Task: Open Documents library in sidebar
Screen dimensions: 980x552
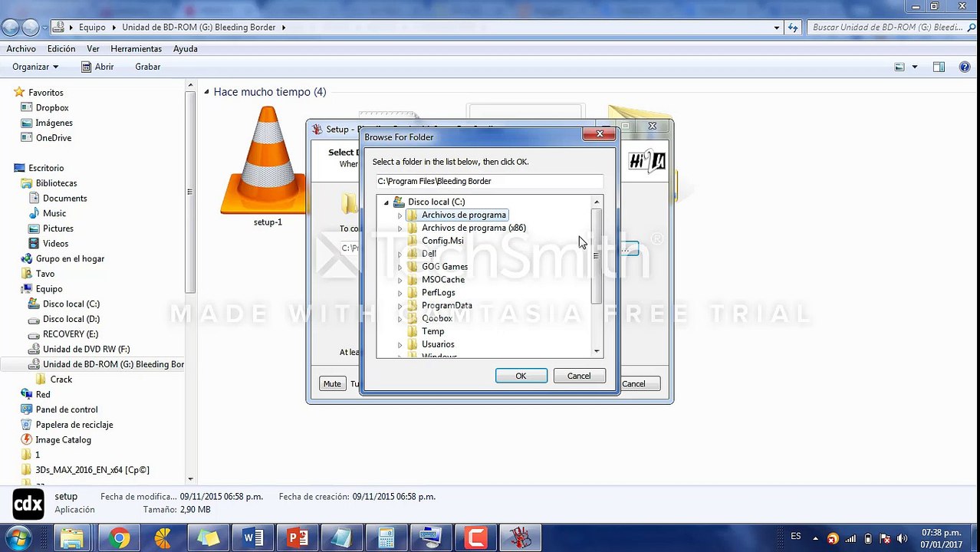Action: coord(64,198)
